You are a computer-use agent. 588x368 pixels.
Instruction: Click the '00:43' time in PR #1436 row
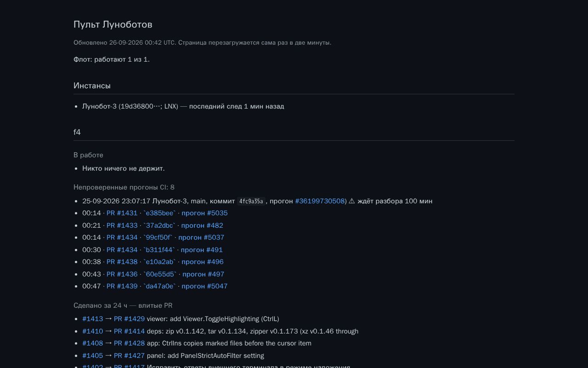pyautogui.click(x=91, y=274)
